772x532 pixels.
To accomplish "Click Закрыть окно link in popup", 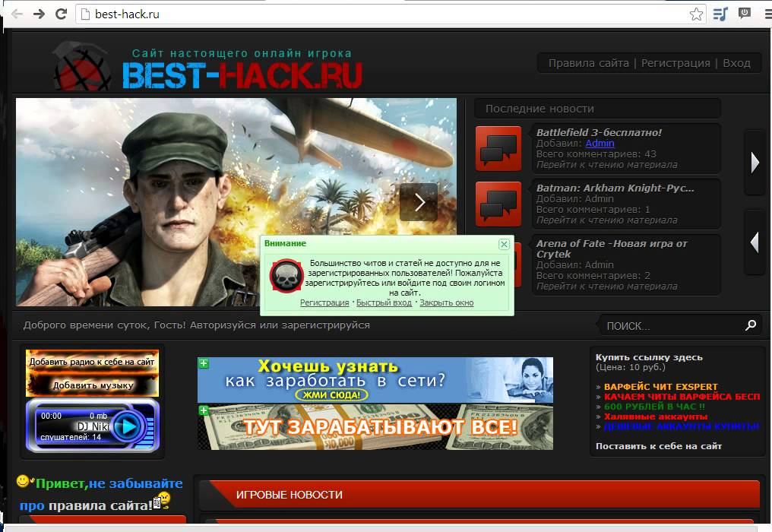I will point(447,303).
